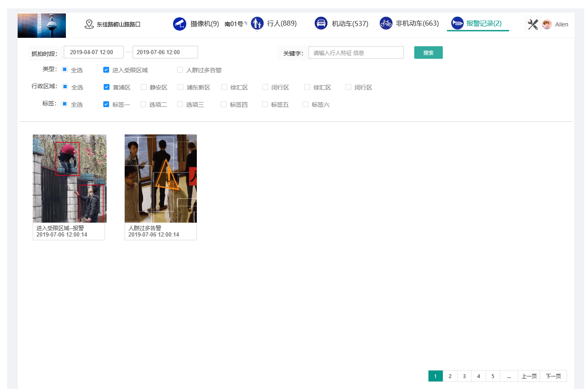
Task: Click 进入受限区域--报警 caption
Action: [x=60, y=228]
